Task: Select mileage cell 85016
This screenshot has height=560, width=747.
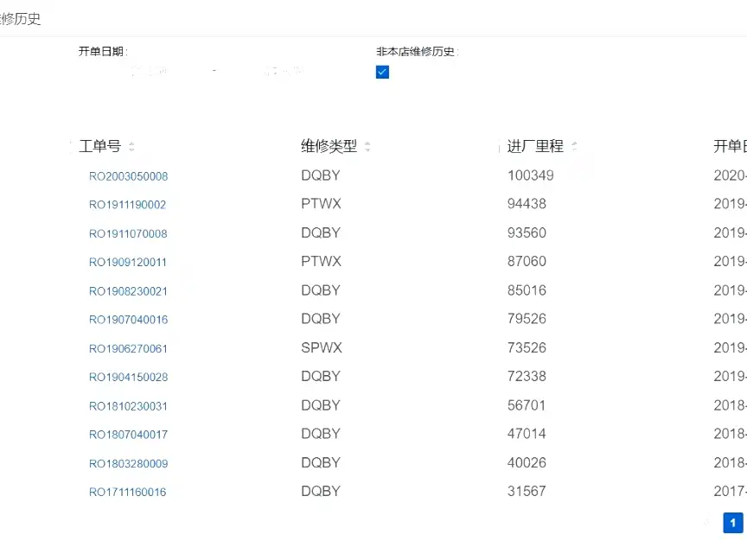Action: (527, 290)
